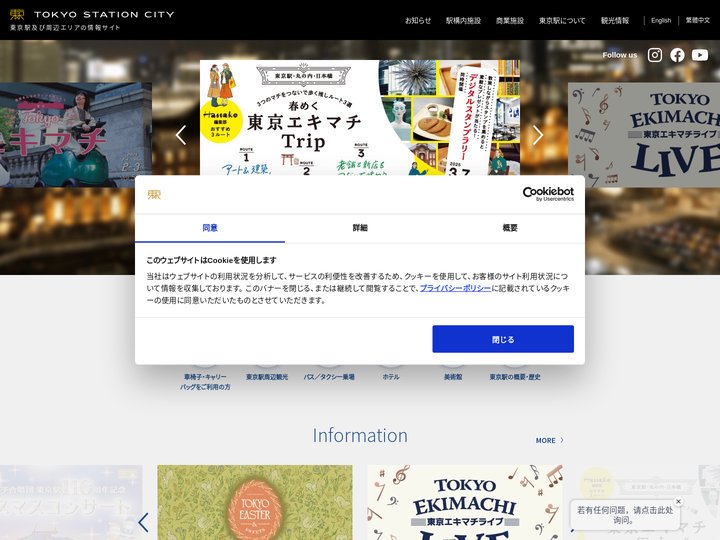Switch site language to English
Screen dimensions: 720x540
tap(661, 21)
